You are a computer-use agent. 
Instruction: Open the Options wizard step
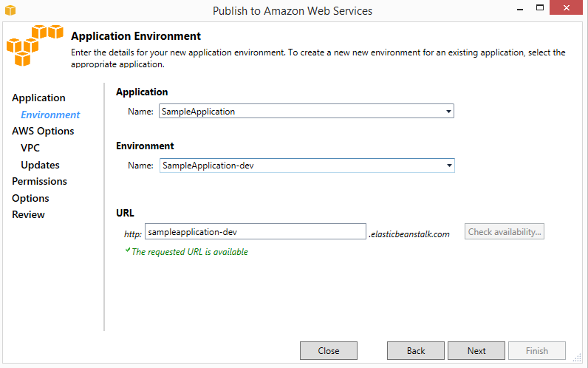point(30,198)
